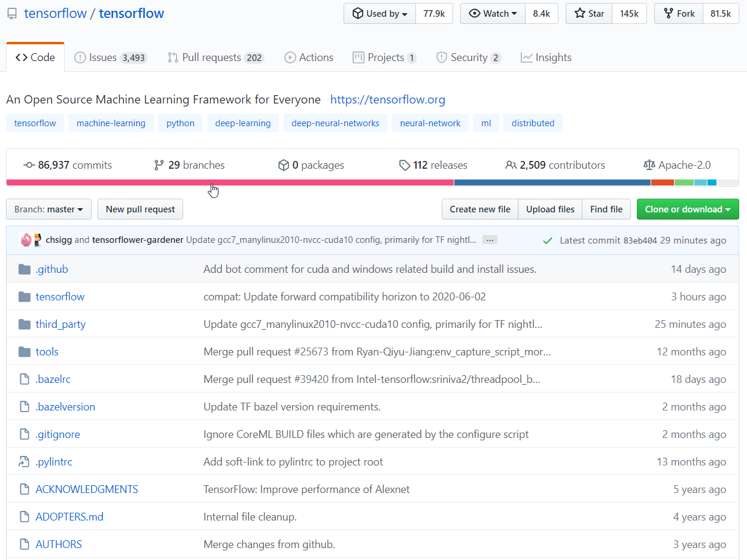Screen dimensions: 747x560
Task: View the 29 branches
Action: pos(189,165)
